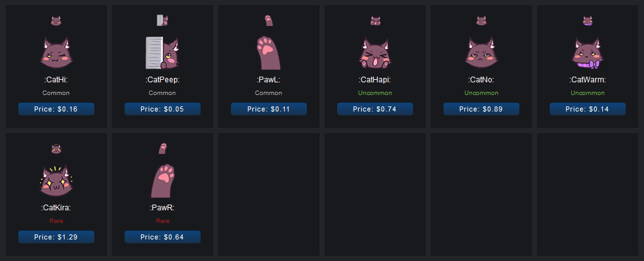The image size is (644, 261).
Task: Click the Price: $1.29 CatKira button
Action: (56, 237)
